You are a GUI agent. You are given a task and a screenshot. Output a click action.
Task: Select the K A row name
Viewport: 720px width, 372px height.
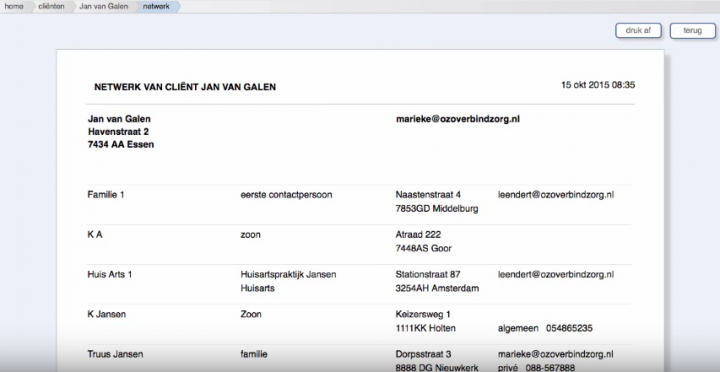[x=95, y=235]
